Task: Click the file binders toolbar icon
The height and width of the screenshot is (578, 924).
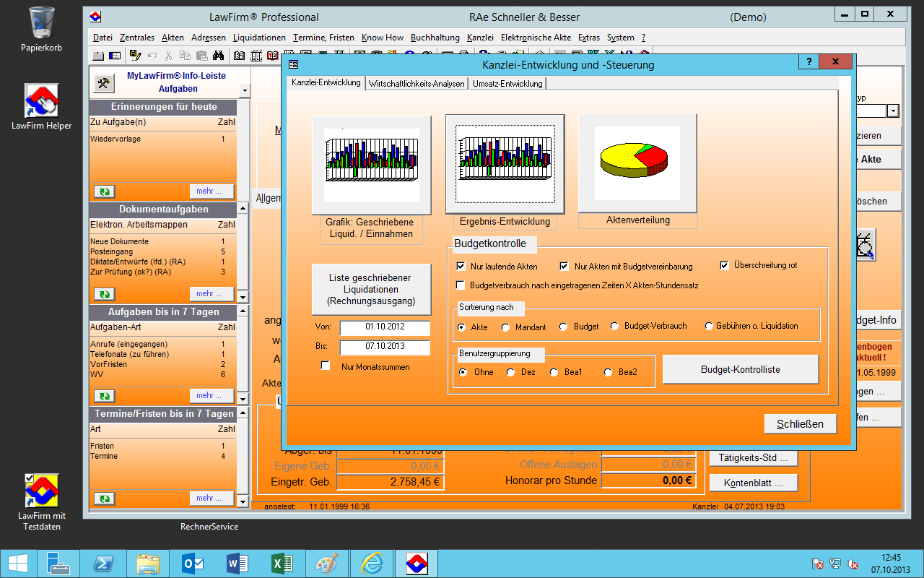Action: click(x=256, y=56)
